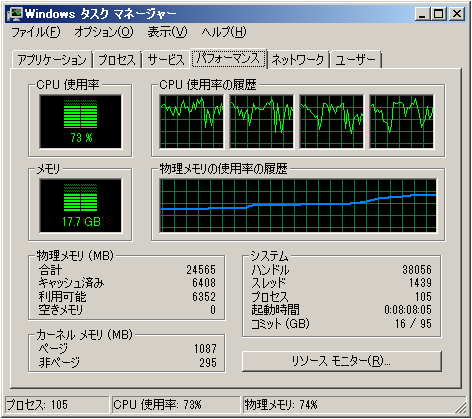Minimize the Task Manager window

click(422, 14)
